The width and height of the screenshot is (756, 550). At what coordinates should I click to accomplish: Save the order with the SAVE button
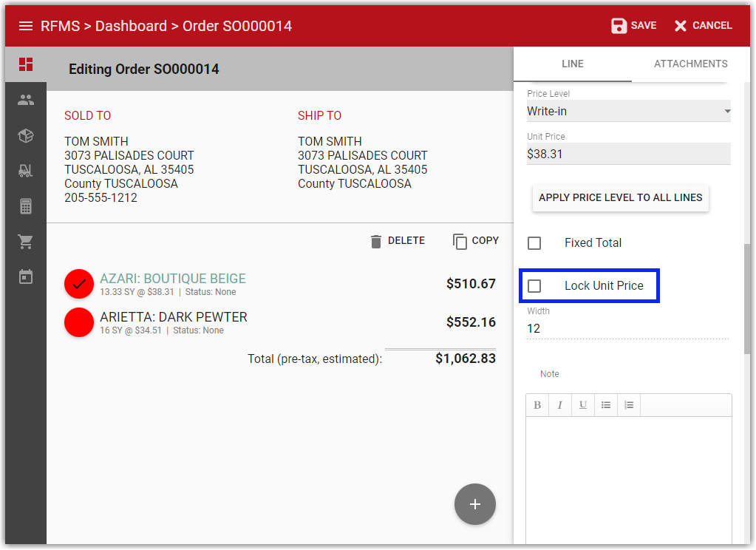(633, 25)
